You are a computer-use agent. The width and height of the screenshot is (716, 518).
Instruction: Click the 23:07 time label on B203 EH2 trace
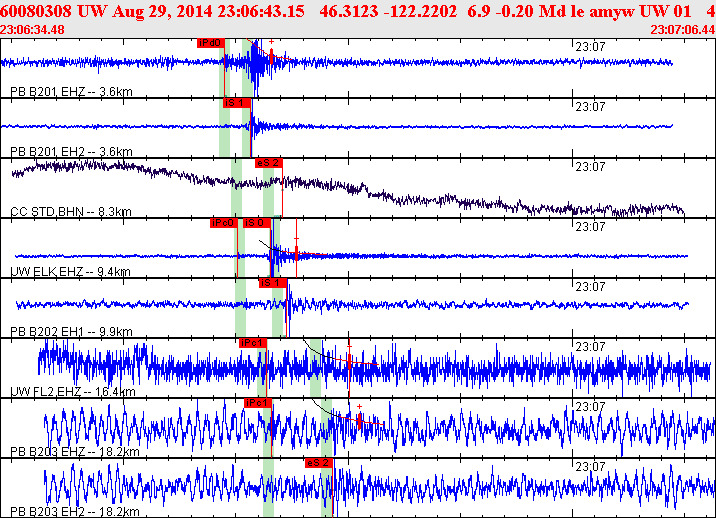click(590, 467)
